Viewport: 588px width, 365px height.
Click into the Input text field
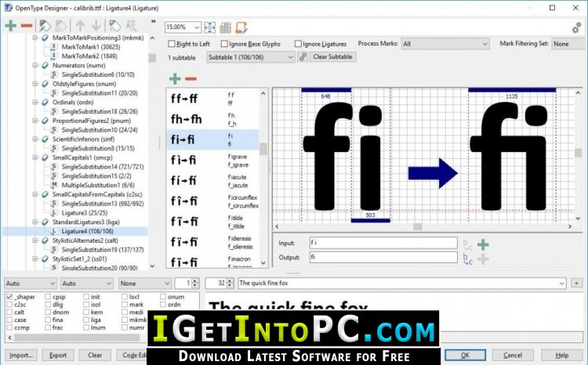[x=383, y=243]
